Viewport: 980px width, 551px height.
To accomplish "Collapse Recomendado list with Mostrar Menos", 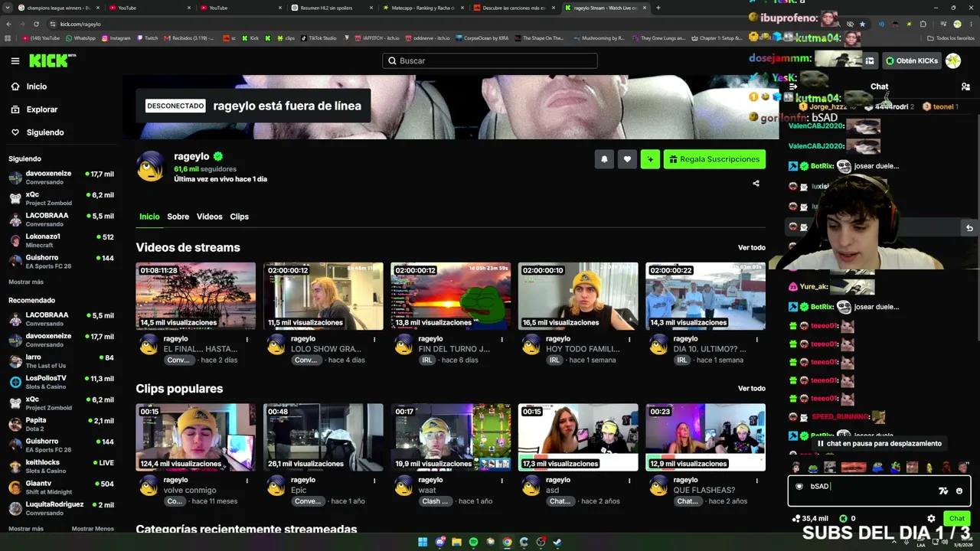I will 93,529.
